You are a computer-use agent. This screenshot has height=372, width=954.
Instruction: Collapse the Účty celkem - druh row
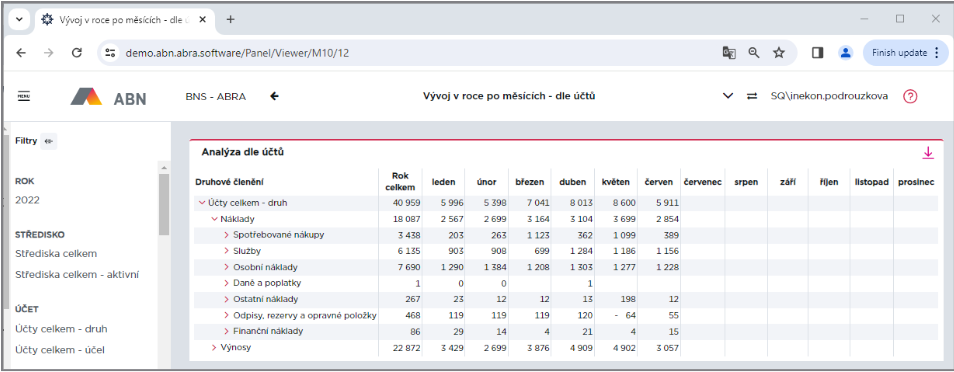(202, 203)
